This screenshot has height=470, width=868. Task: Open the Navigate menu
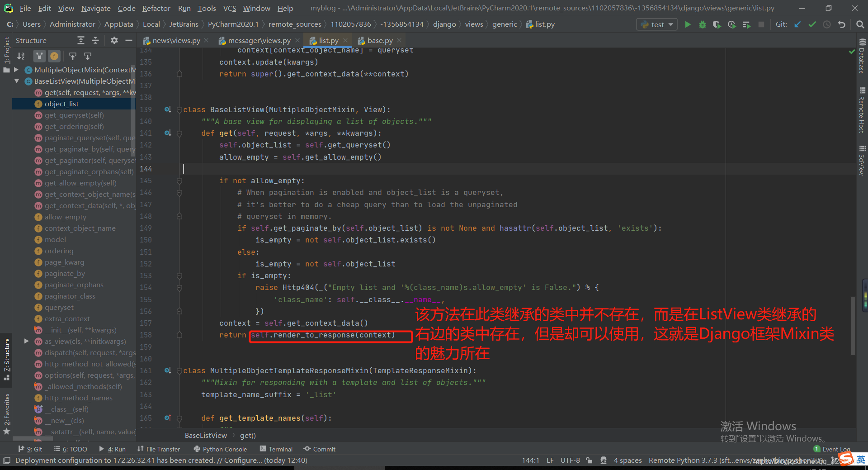[x=96, y=8]
